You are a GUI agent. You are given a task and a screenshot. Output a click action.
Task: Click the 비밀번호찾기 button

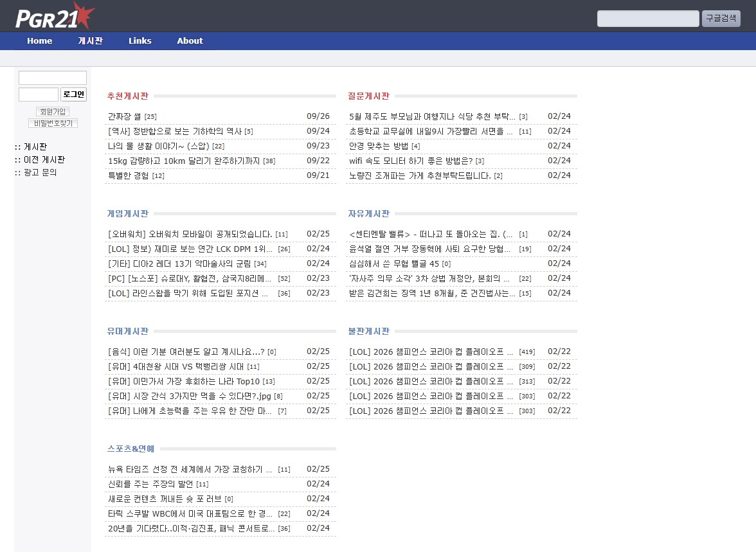(53, 123)
